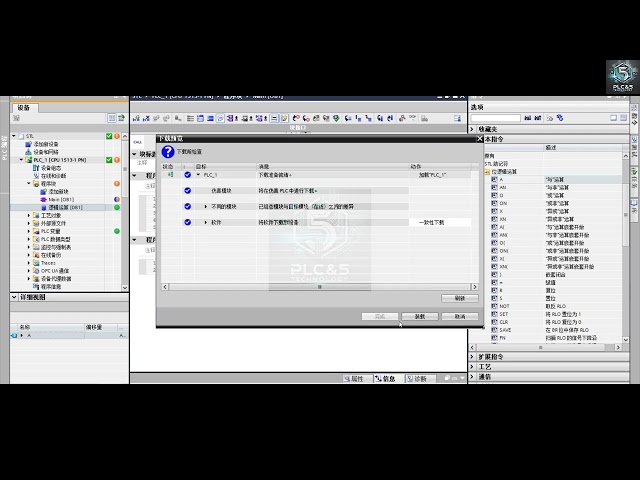Click the 装载 (Load) button in the download dialog
The width and height of the screenshot is (640, 480).
coord(420,316)
